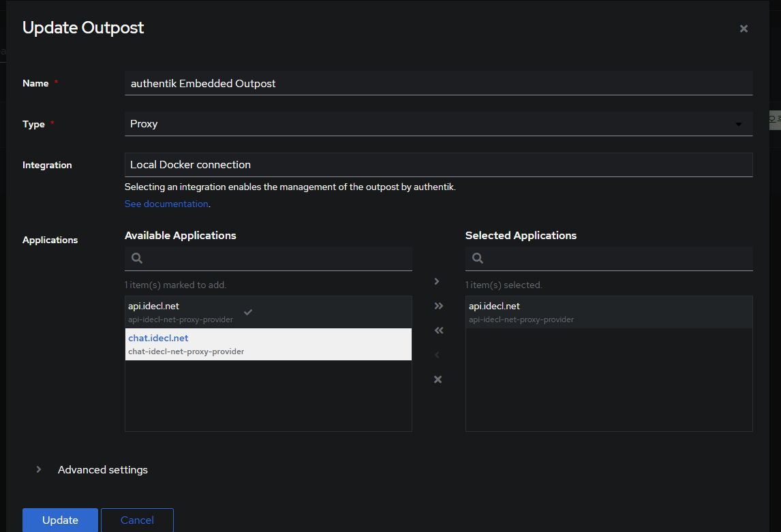
Task: Click the Available Applications search icon
Action: click(x=137, y=258)
